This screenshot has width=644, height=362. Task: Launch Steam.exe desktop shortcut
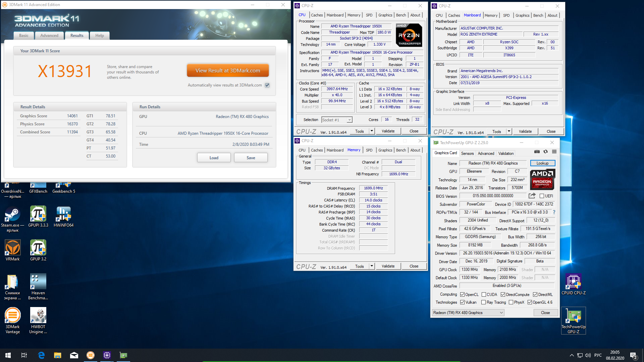coord(12,219)
